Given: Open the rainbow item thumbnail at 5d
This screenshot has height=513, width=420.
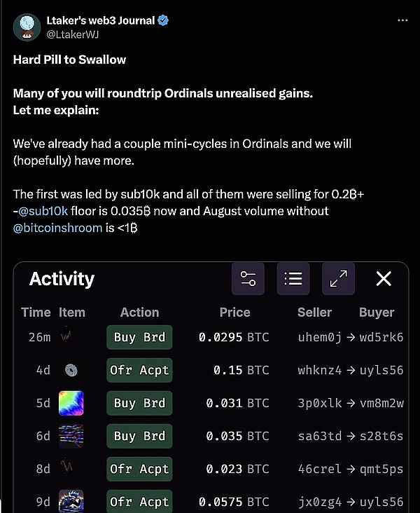Looking at the screenshot, I should click(x=71, y=403).
